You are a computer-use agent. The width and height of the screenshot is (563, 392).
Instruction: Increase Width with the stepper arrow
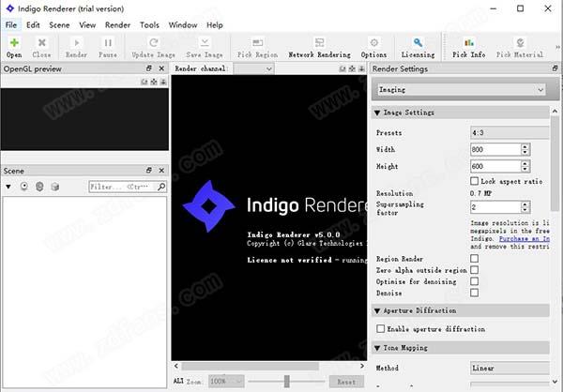(x=525, y=146)
